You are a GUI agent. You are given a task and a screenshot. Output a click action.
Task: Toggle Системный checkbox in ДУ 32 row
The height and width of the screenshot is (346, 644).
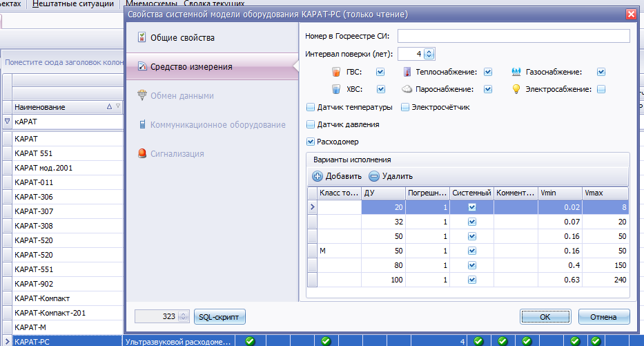472,222
